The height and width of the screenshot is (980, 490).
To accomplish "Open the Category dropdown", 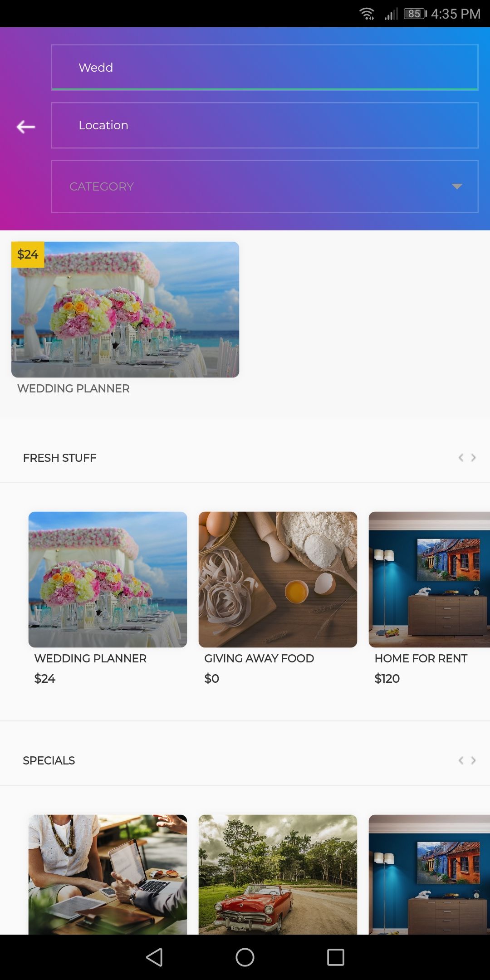I will click(254, 186).
